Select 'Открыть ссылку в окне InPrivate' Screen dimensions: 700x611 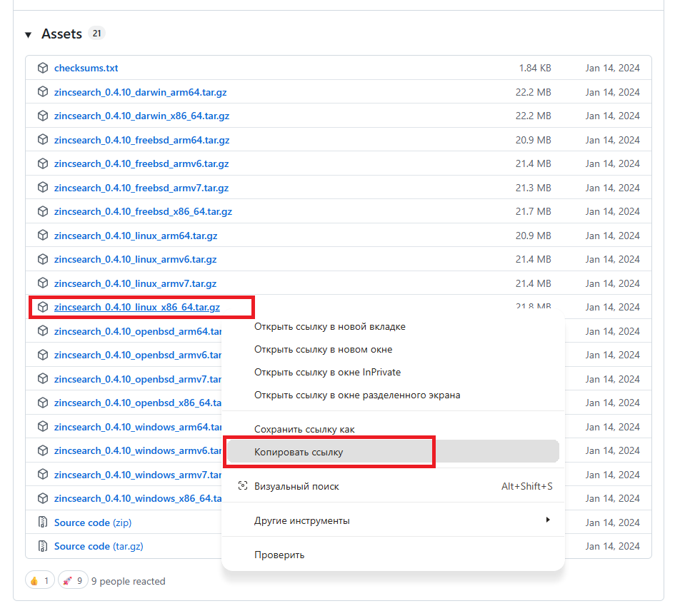pos(327,372)
